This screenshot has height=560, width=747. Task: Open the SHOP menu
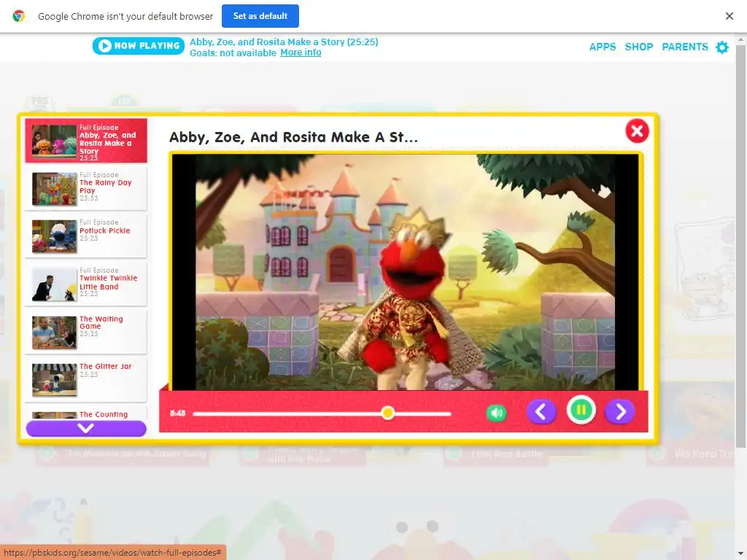tap(639, 47)
